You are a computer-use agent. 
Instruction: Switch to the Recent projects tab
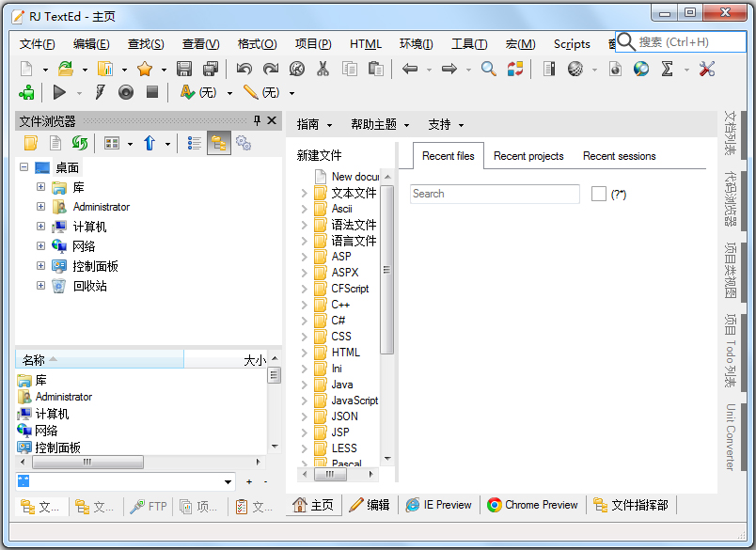528,156
